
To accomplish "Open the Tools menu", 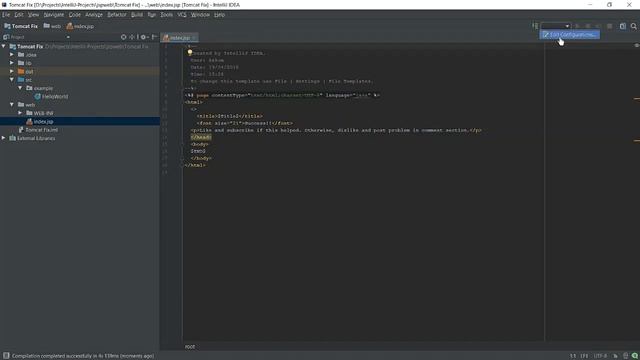I will [166, 15].
